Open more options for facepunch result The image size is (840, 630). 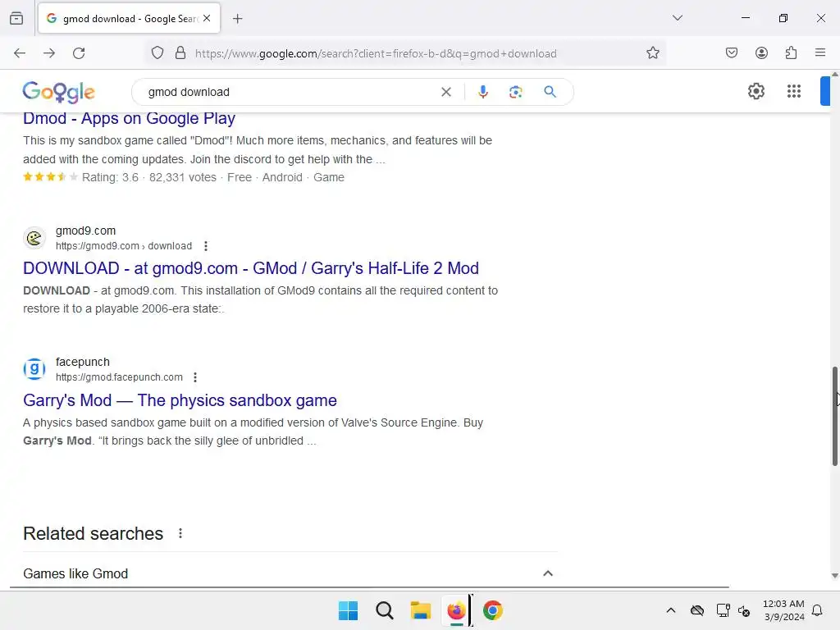point(195,377)
